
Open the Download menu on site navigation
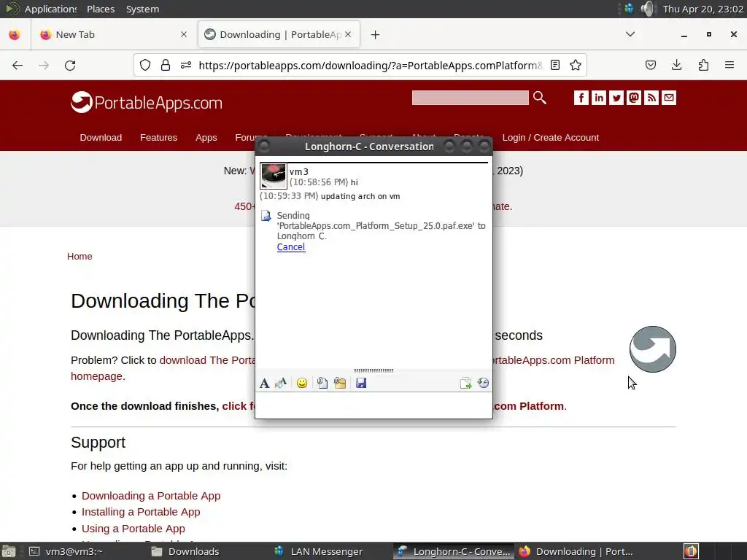click(x=101, y=138)
